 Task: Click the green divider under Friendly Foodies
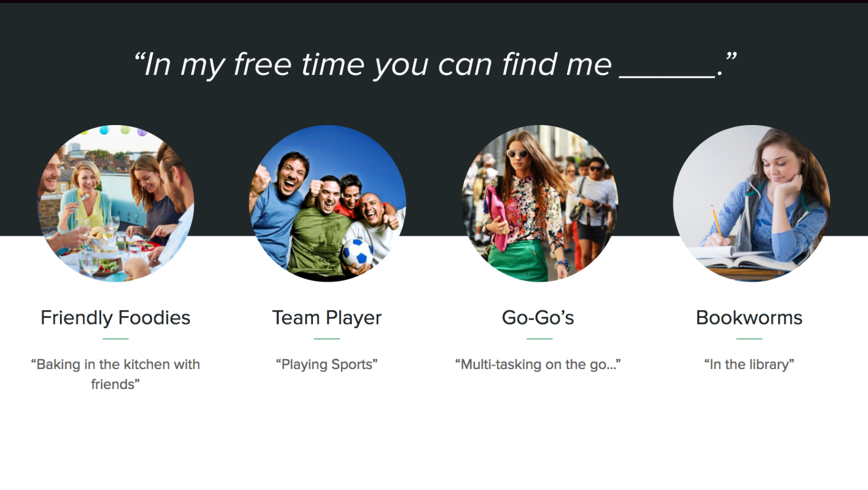[115, 339]
